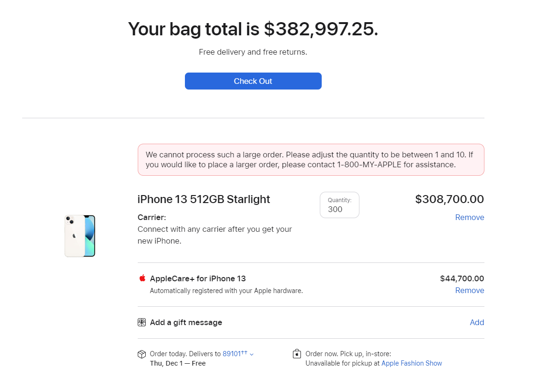Click the bag total heading text
550x392 pixels.
[253, 29]
